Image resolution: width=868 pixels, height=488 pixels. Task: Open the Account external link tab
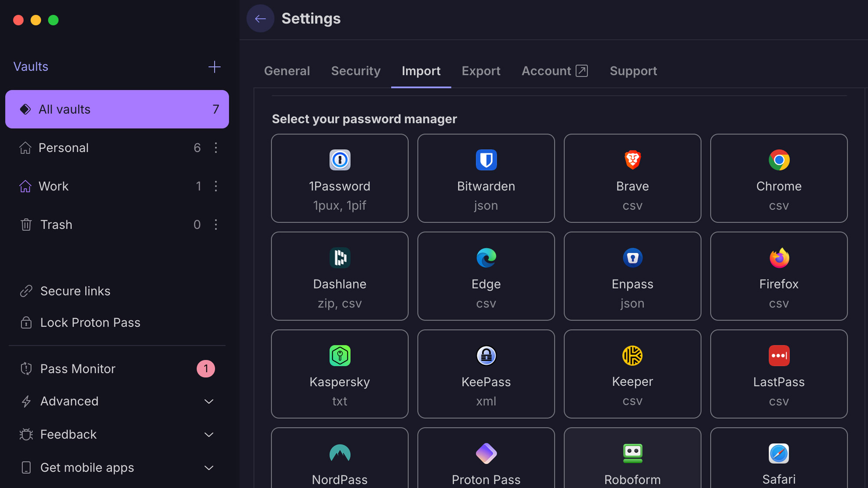tap(554, 71)
